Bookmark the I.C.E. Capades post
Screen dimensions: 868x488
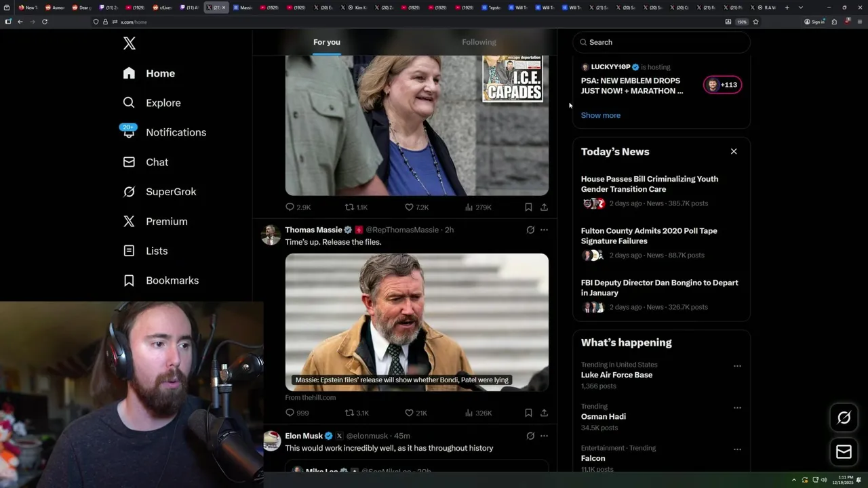(x=528, y=207)
